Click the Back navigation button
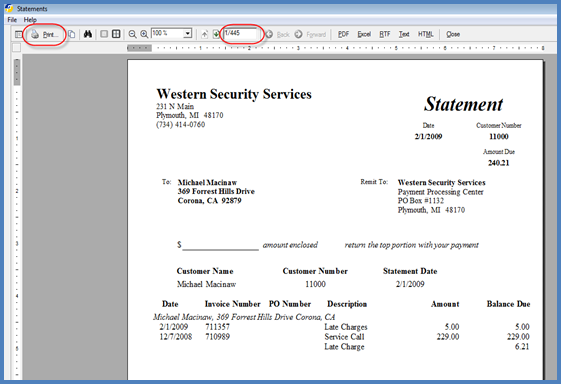561x384 pixels. coord(278,34)
